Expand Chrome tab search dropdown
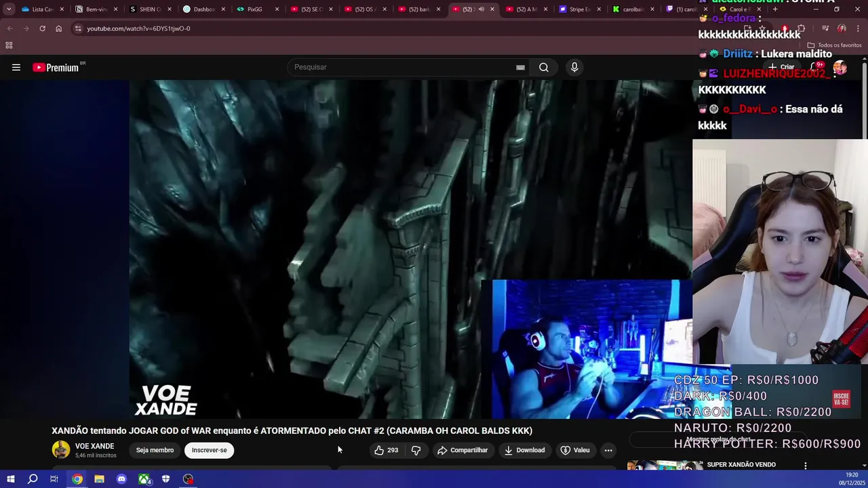Viewport: 868px width, 488px height. pos(8,9)
